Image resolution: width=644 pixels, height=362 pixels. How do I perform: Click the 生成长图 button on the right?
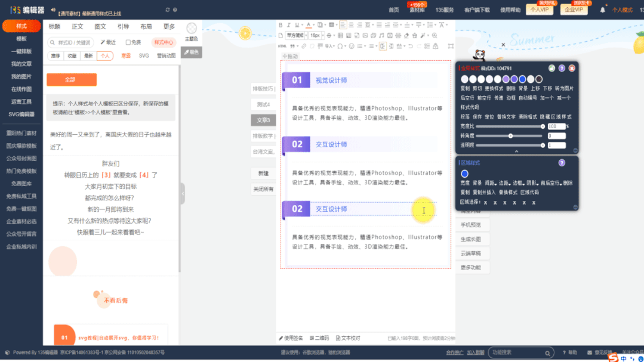pos(472,239)
